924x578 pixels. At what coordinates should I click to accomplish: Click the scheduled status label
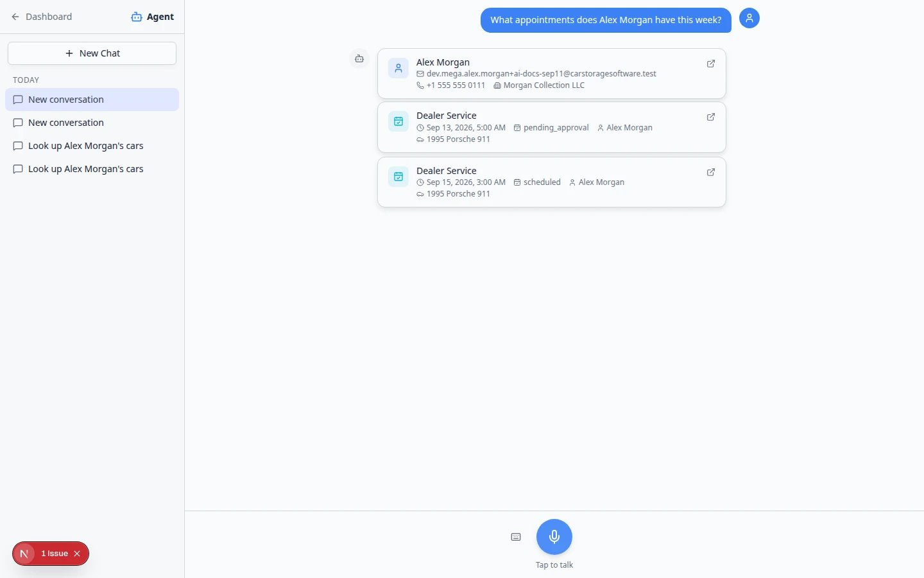click(542, 182)
